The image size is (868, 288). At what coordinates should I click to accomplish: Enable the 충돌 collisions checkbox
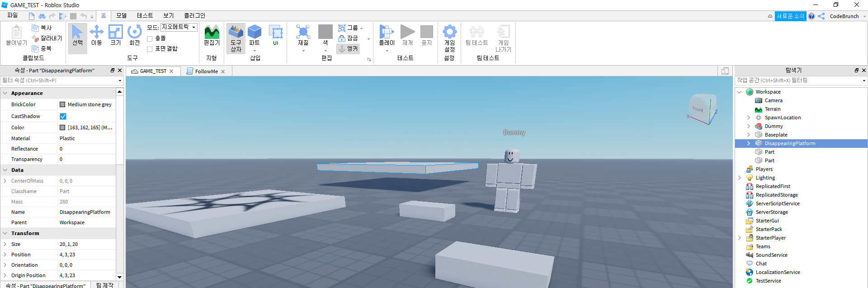pos(150,39)
